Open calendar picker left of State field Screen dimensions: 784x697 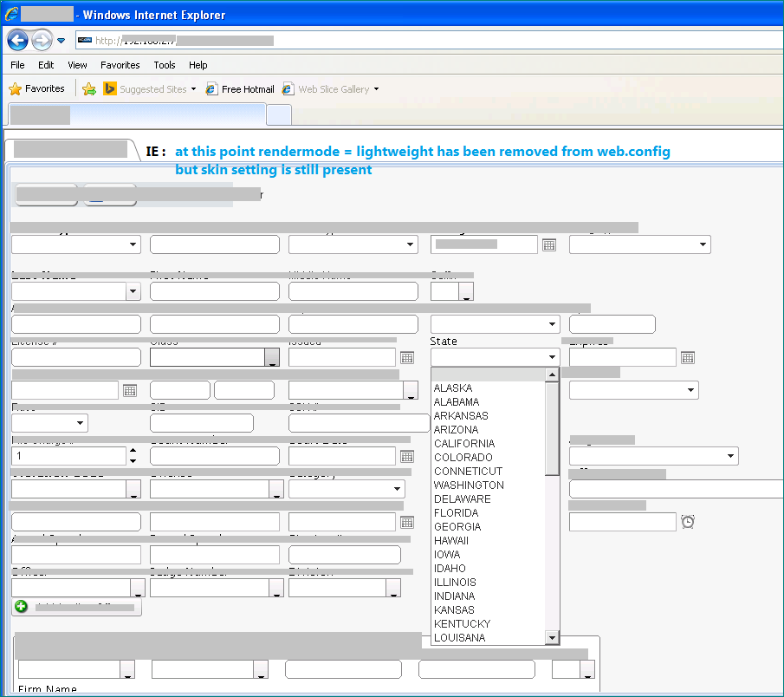(x=407, y=358)
